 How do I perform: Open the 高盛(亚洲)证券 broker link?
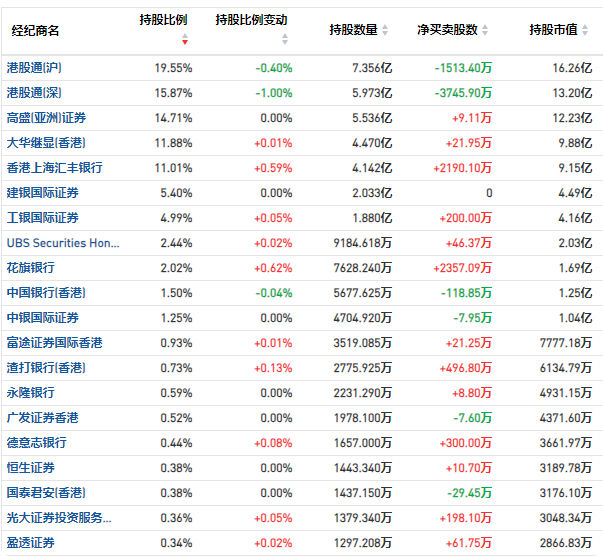click(46, 118)
